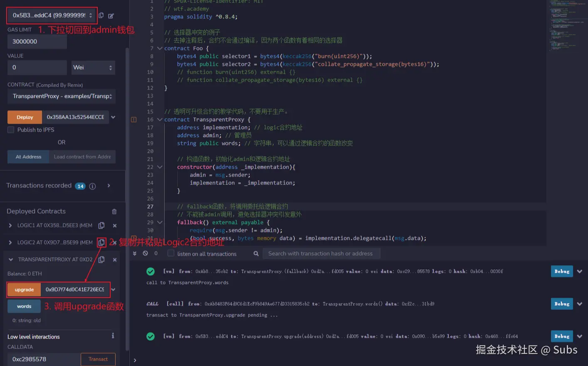588x366 pixels.
Task: Expand the Transactions recorded section
Action: point(109,186)
